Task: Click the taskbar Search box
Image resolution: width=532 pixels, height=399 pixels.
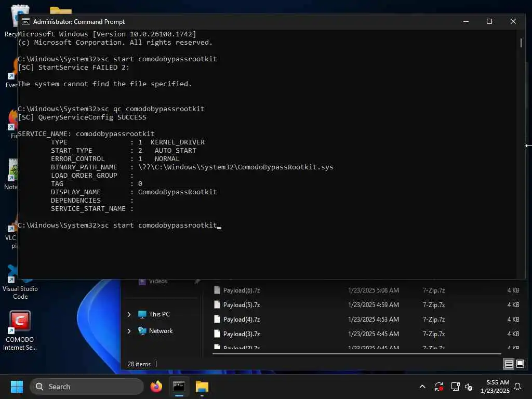Action: point(87,387)
